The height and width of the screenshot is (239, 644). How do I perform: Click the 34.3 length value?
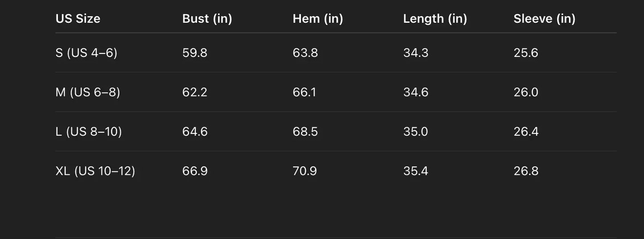[416, 53]
